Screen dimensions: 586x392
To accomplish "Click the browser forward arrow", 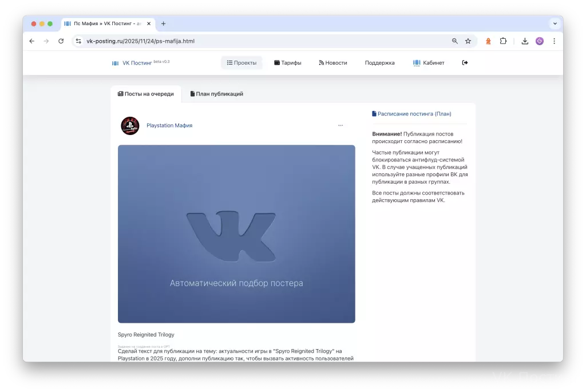I will (x=46, y=41).
